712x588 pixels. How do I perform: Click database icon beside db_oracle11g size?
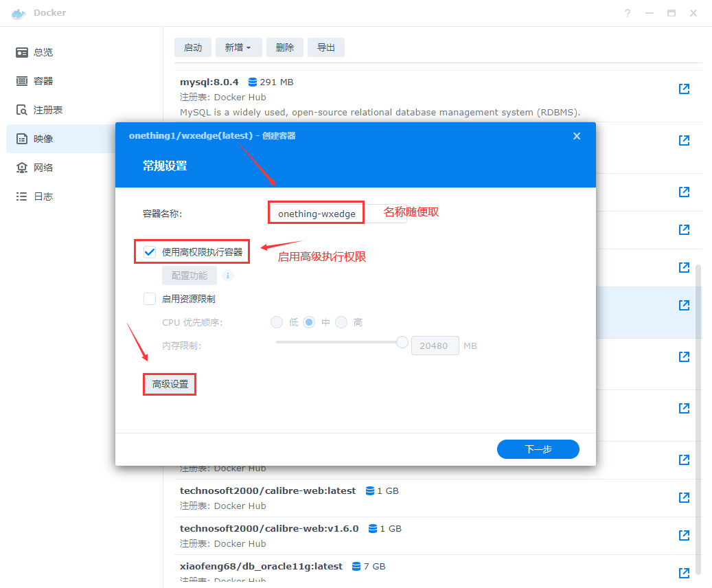[356, 566]
